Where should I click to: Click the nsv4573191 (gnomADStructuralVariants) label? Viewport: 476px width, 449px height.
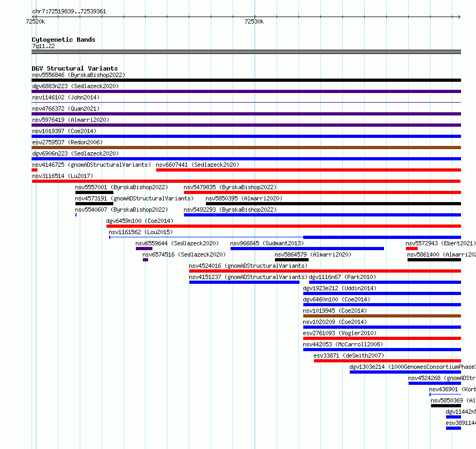[134, 198]
